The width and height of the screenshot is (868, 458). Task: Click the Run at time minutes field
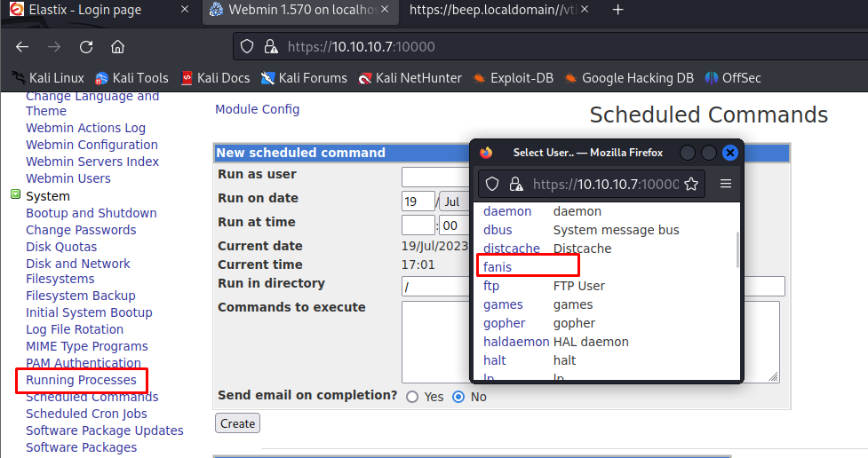454,225
